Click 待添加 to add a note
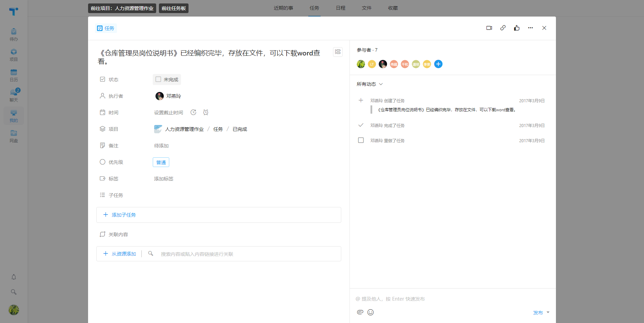Screen dimensions: 644x323 pyautogui.click(x=161, y=146)
